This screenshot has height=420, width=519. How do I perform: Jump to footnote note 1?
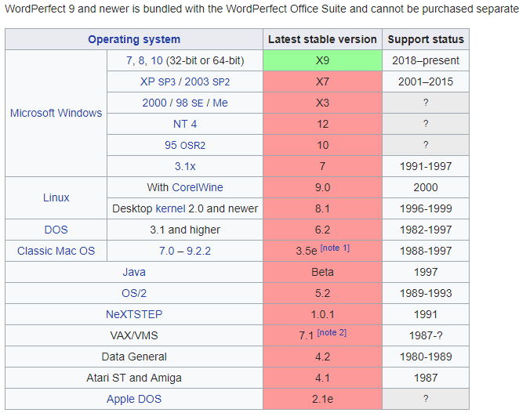point(335,248)
